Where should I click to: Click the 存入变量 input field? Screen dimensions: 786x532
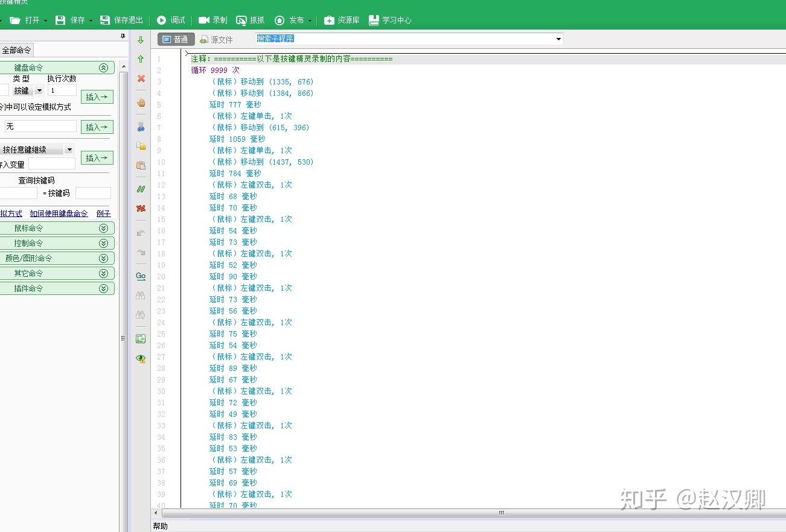(52, 164)
